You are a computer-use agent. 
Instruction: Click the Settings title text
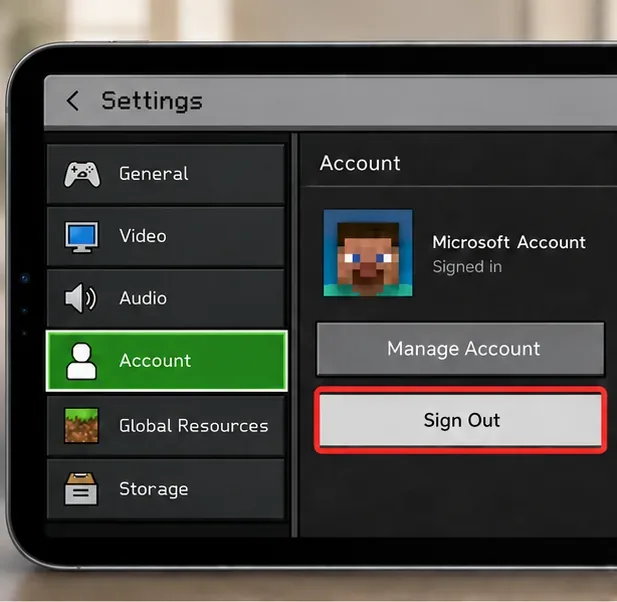click(x=152, y=101)
